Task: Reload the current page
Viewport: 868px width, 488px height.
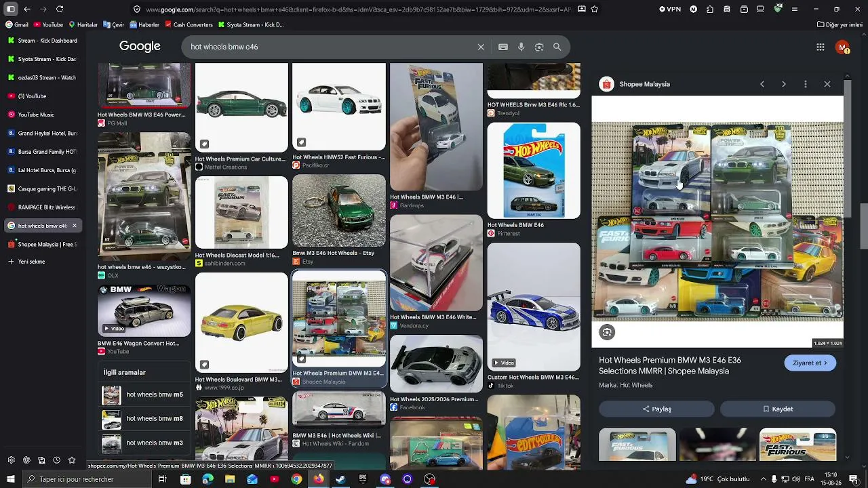Action: (60, 9)
